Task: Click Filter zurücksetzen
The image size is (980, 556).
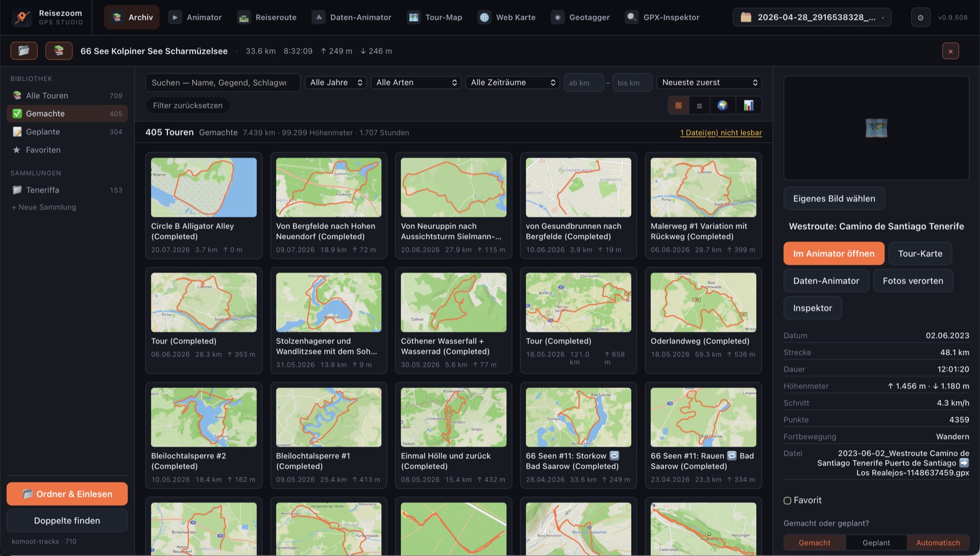Action: point(187,106)
